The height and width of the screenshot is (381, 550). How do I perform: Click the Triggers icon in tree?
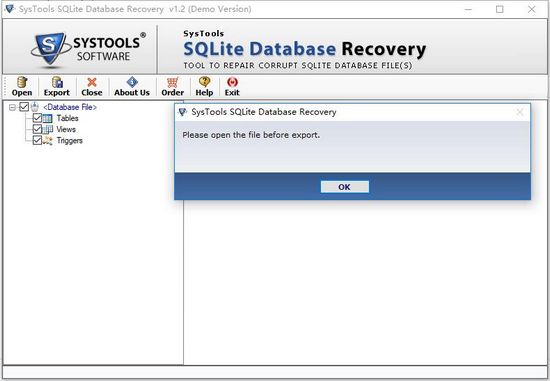click(x=48, y=141)
